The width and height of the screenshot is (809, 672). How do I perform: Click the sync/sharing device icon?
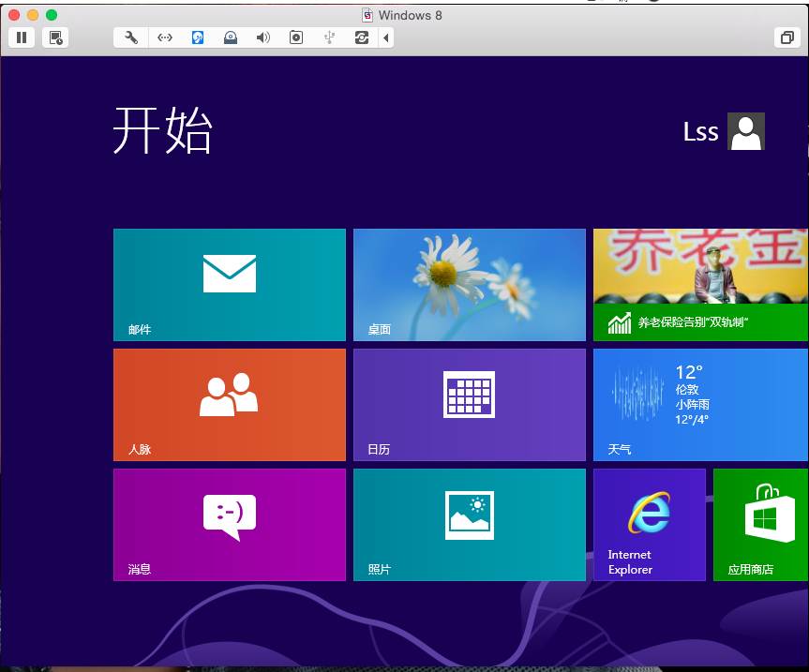click(x=362, y=37)
